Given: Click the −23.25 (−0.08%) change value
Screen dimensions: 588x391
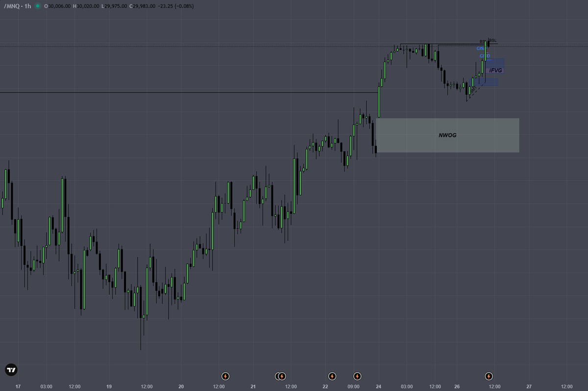Looking at the screenshot, I should point(176,6).
